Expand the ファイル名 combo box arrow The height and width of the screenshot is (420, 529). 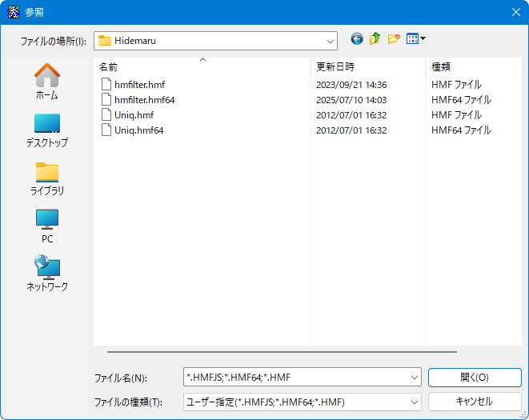click(415, 377)
